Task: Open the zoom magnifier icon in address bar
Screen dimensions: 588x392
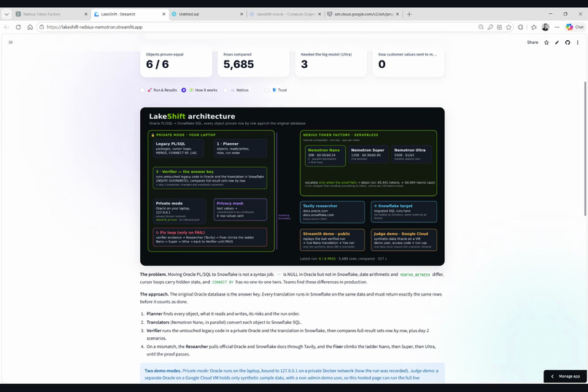Action: pyautogui.click(x=481, y=27)
